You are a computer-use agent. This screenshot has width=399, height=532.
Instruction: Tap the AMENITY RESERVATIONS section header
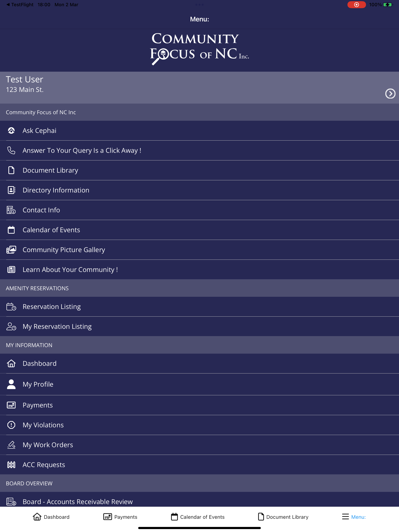pos(199,288)
